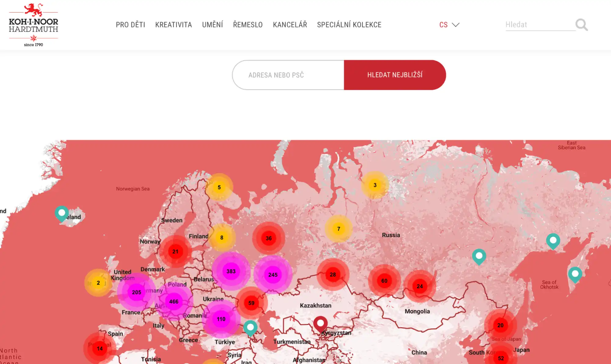Click the Norwegian Sea label
The width and height of the screenshot is (611, 364).
(x=133, y=189)
